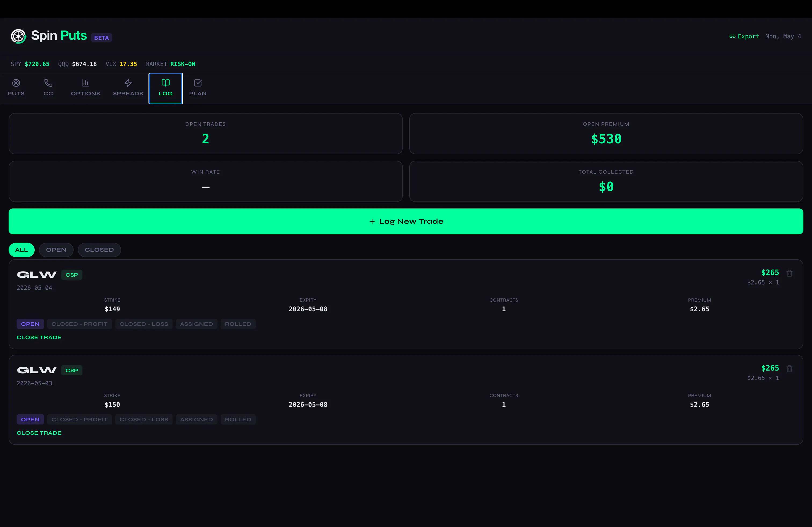Click the Win Rate card

point(205,181)
